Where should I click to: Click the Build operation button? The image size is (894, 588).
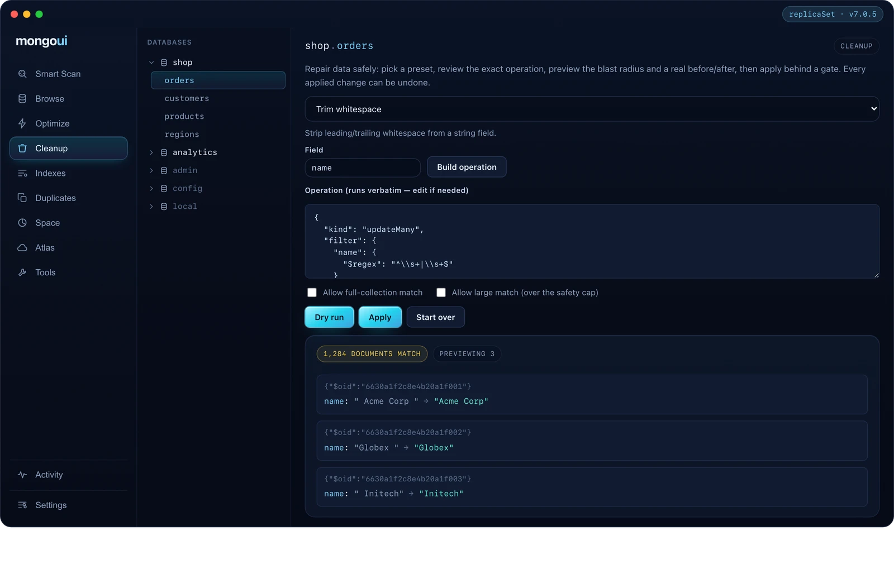[x=467, y=167]
